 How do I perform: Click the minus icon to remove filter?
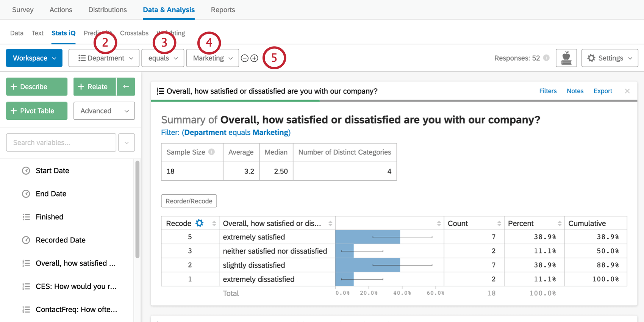(x=245, y=58)
